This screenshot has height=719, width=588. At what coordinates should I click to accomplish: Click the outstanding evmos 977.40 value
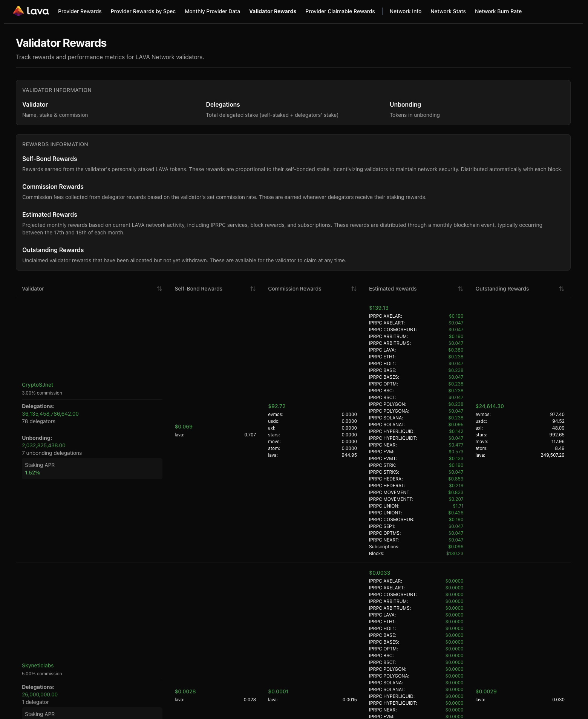click(x=557, y=415)
